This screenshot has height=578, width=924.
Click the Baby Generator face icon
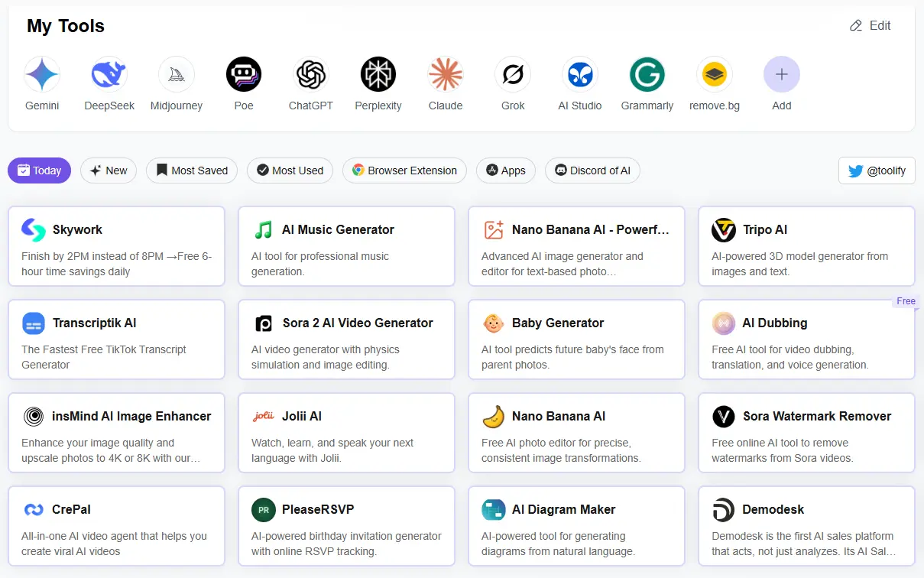pos(494,323)
